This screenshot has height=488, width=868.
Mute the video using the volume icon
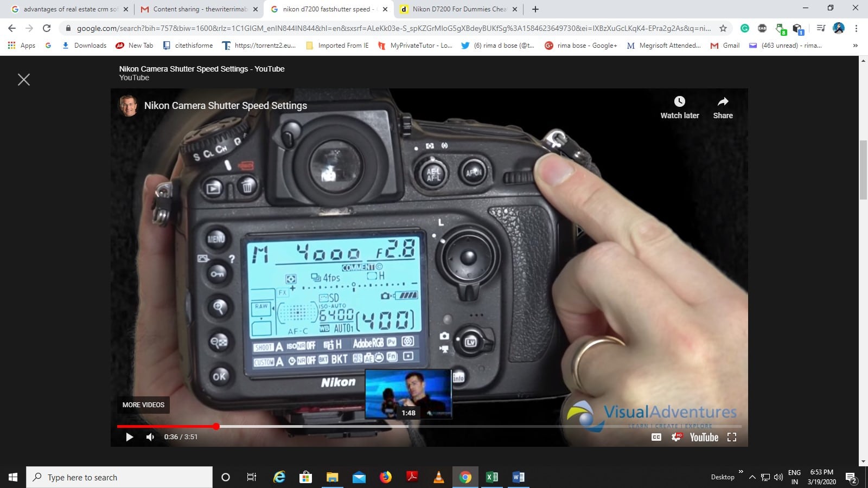[x=149, y=437]
